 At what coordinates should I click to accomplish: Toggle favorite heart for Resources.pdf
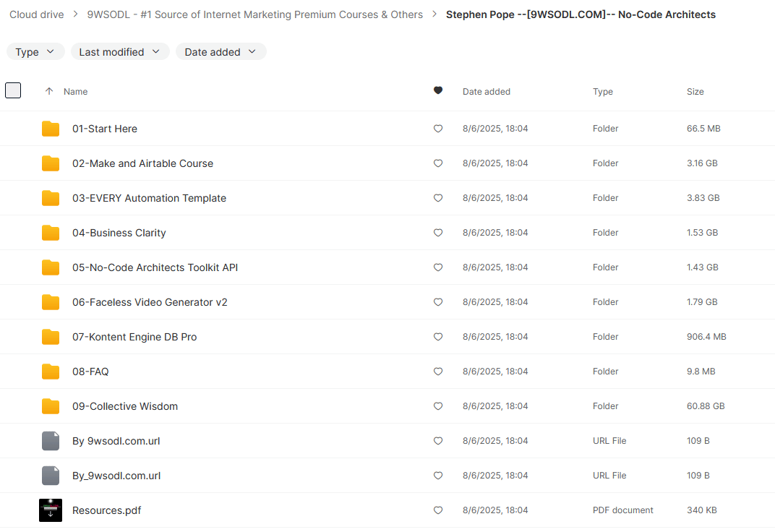pos(437,510)
